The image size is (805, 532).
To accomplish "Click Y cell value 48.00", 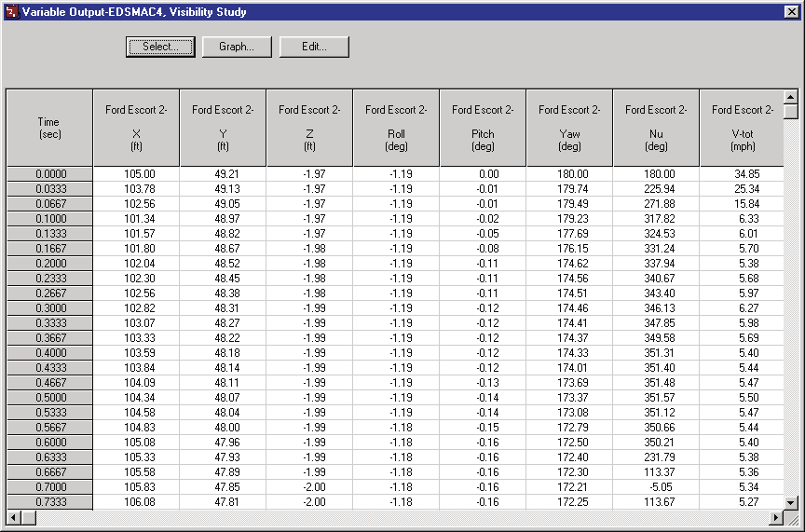I will tap(224, 428).
